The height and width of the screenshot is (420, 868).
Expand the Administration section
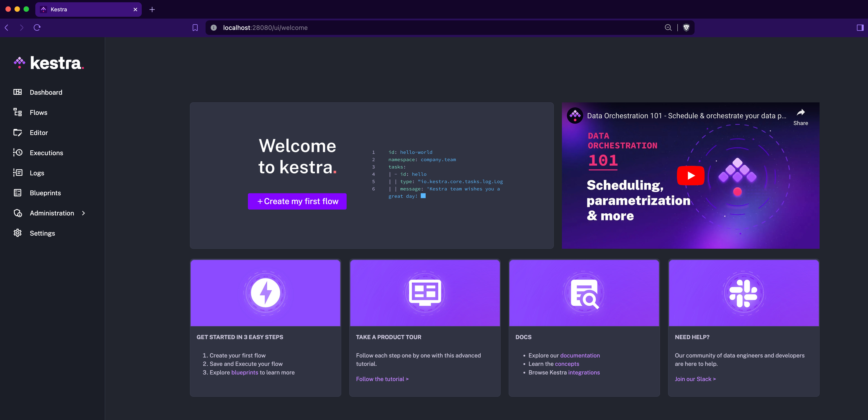52,213
